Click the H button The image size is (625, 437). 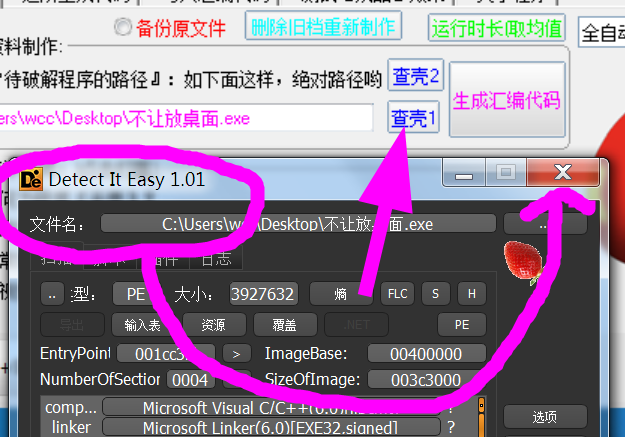click(x=472, y=294)
